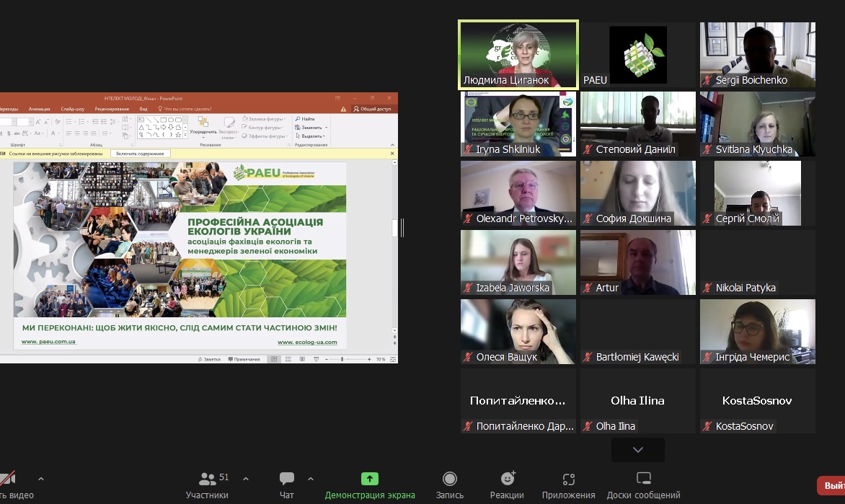Image resolution: width=845 pixels, height=504 pixels.
Task: Open the Participants panel in Zoom
Action: coord(207,485)
